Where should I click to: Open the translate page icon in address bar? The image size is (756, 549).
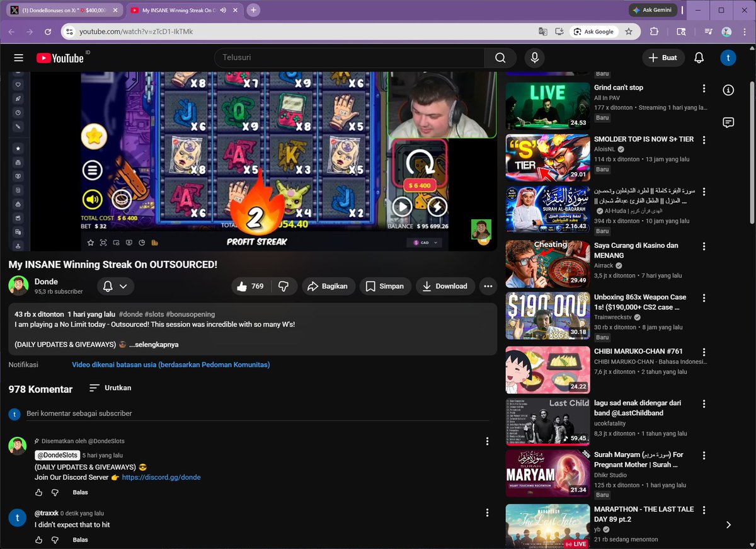click(x=542, y=32)
